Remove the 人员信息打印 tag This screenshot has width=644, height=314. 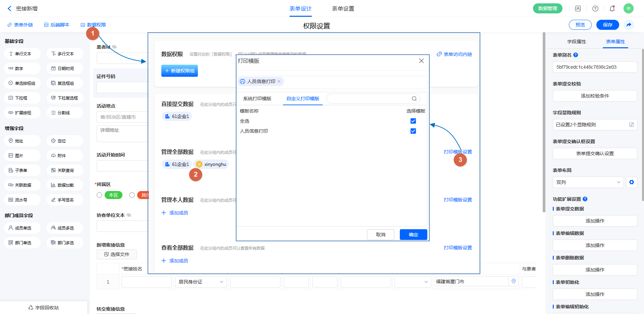(x=279, y=81)
